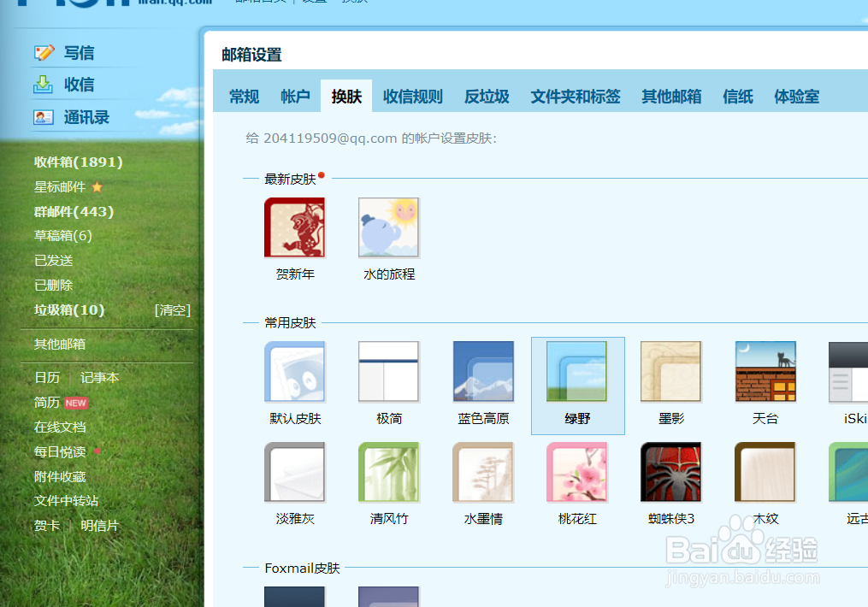Click the compose mail pencil icon
The width and height of the screenshot is (868, 607).
click(44, 52)
